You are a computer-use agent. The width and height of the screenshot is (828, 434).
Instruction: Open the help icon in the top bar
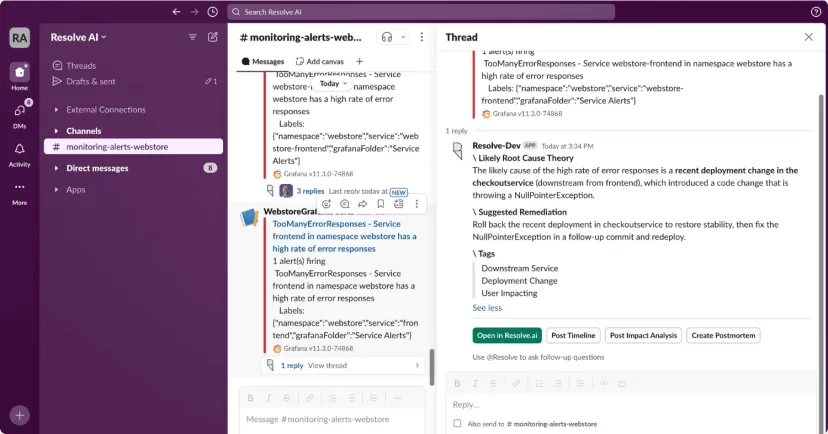tap(816, 12)
